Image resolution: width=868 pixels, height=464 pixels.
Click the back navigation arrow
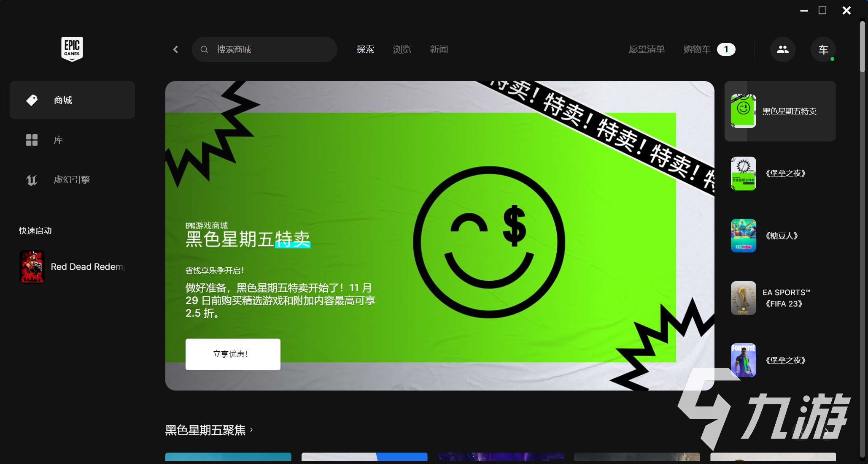tap(176, 49)
